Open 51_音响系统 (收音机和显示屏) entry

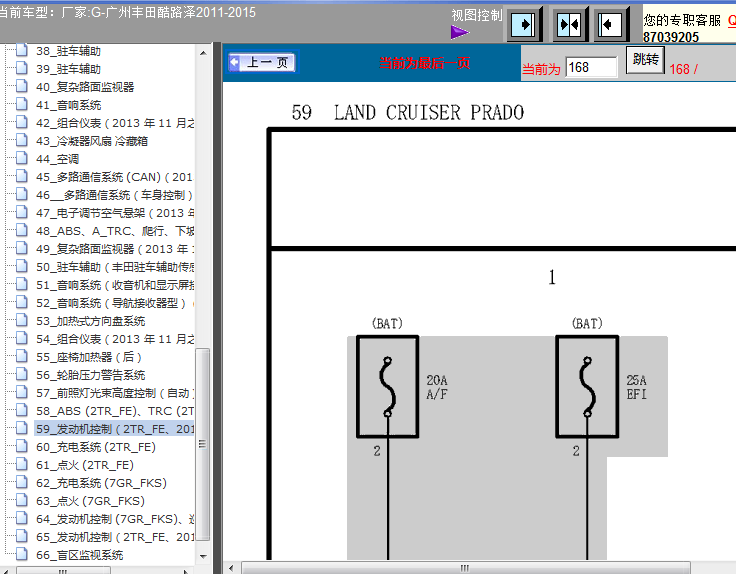(x=115, y=285)
